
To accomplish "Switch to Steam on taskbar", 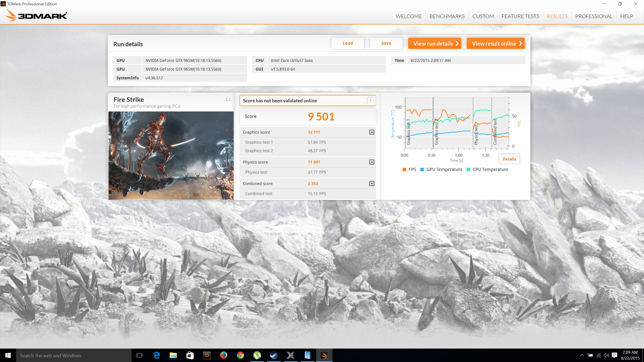I will click(274, 355).
